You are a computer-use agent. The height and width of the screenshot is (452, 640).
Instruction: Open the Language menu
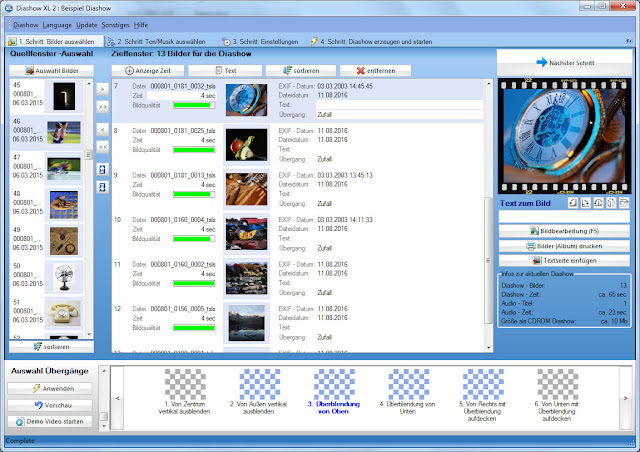57,25
